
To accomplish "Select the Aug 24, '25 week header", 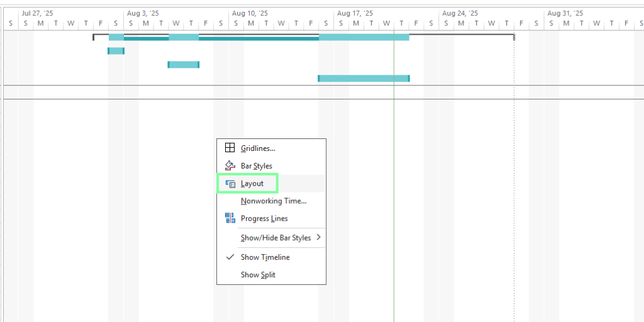I will pyautogui.click(x=460, y=13).
